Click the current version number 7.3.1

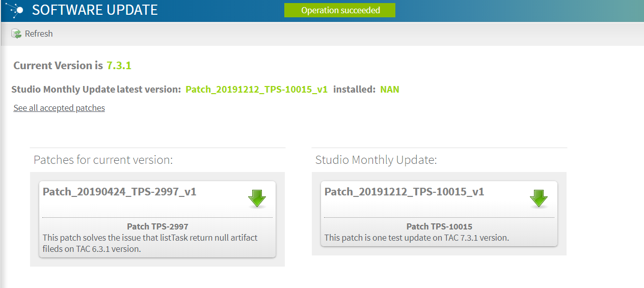pyautogui.click(x=119, y=66)
